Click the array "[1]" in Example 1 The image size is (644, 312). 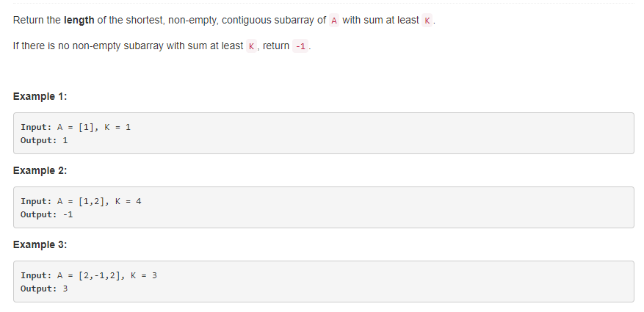click(x=87, y=127)
